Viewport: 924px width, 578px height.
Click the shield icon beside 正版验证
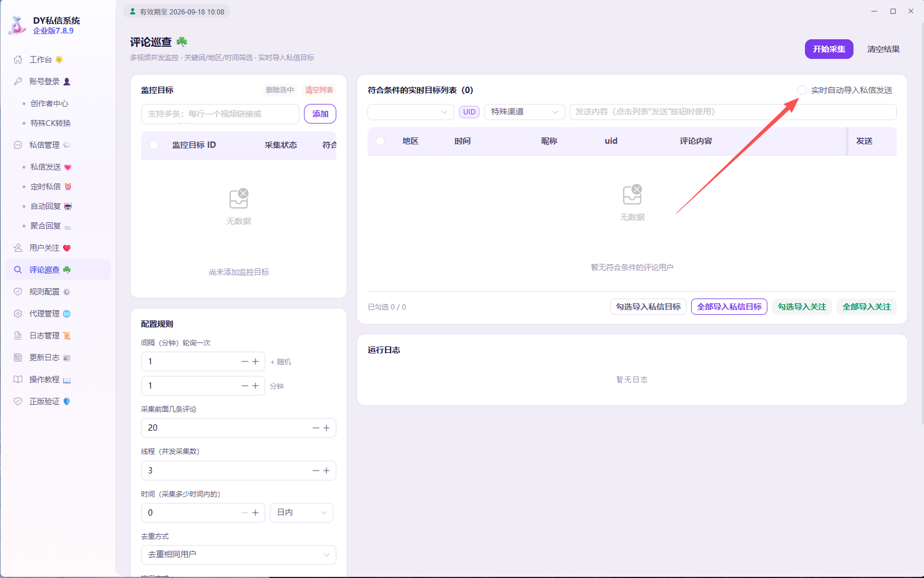(18, 401)
